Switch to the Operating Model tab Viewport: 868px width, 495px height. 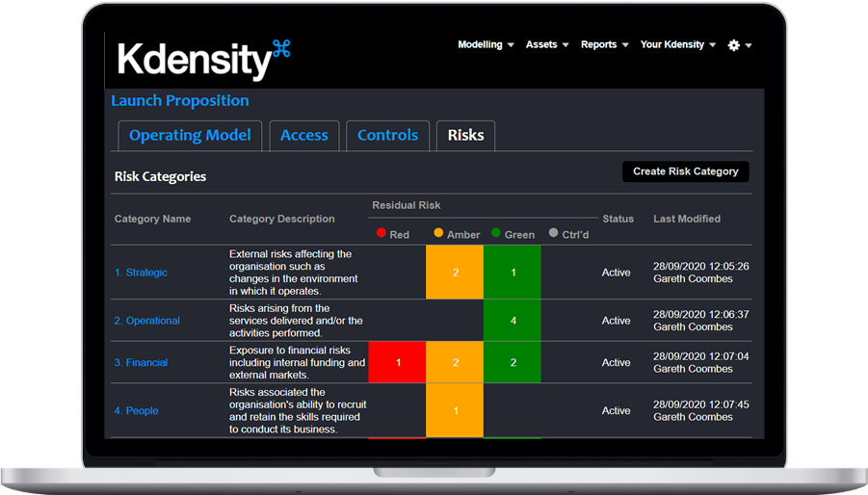coord(190,136)
